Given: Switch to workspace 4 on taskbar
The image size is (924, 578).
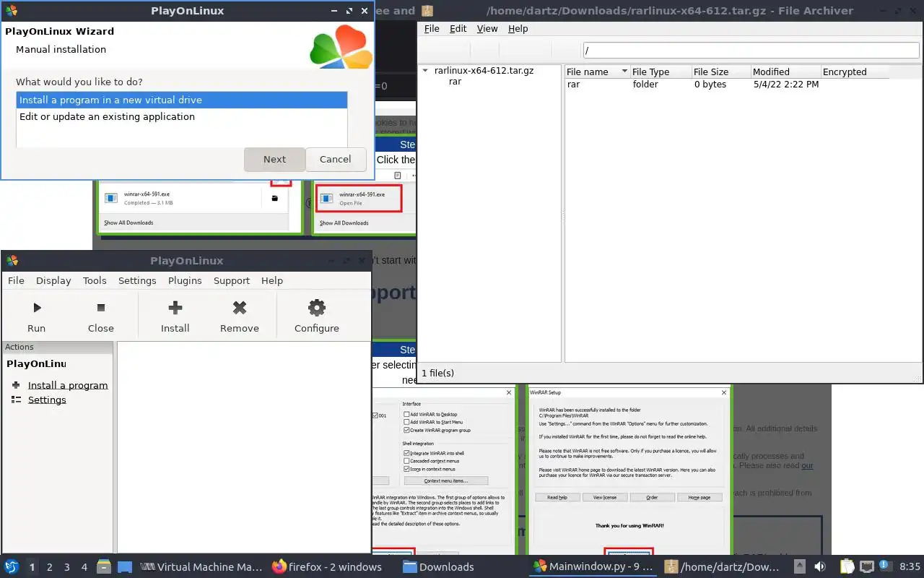Looking at the screenshot, I should coord(84,567).
